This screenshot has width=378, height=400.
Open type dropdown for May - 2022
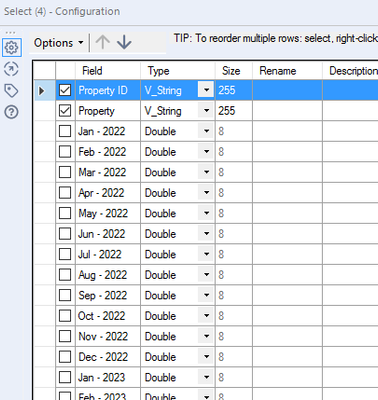206,213
